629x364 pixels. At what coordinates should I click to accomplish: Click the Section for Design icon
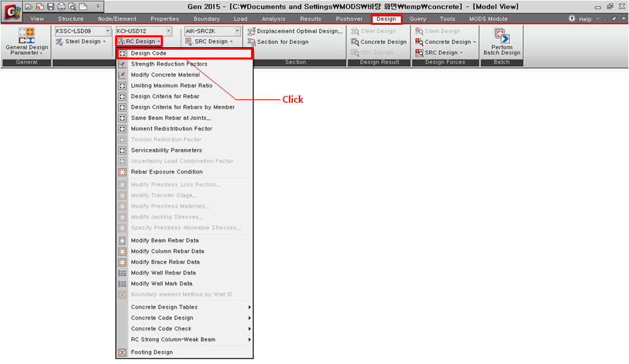(x=252, y=42)
